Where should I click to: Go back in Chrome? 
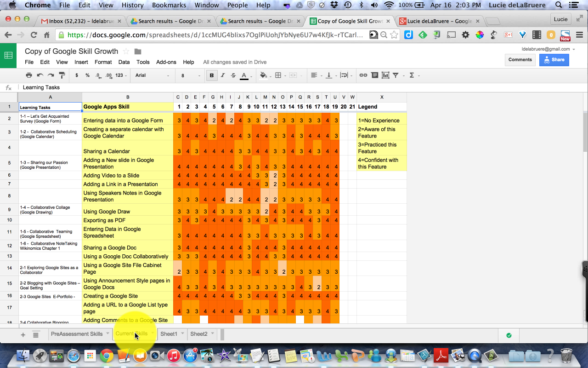pos(8,35)
